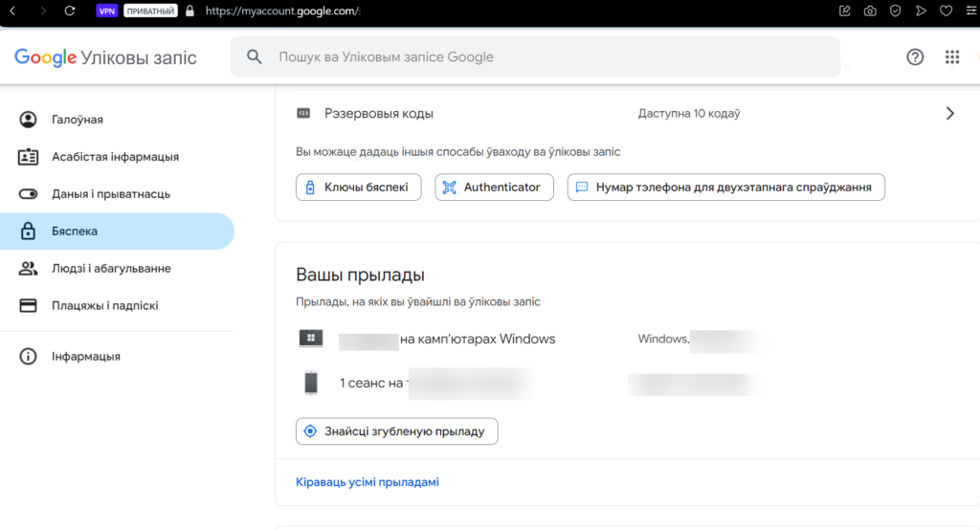The height and width of the screenshot is (530, 980).
Task: Open the VPN badge in the address bar
Action: 107,11
